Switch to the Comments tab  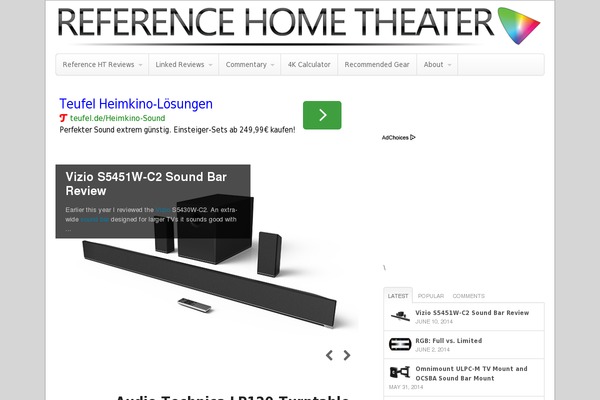click(x=469, y=296)
